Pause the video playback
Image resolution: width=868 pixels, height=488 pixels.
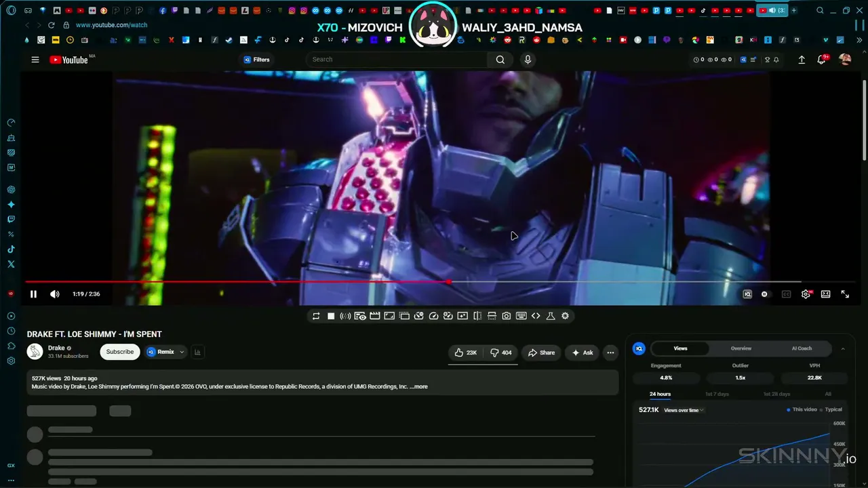[x=33, y=294]
